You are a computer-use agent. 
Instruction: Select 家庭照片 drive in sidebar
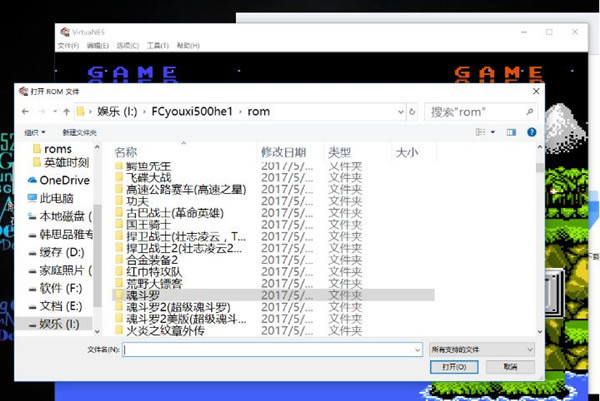point(60,270)
